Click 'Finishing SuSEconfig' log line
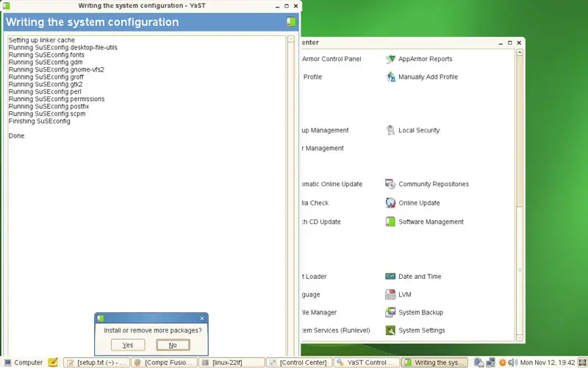 (x=40, y=121)
